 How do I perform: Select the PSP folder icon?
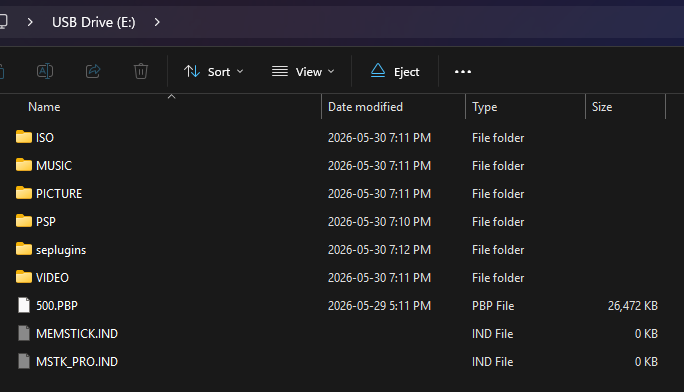(x=24, y=221)
